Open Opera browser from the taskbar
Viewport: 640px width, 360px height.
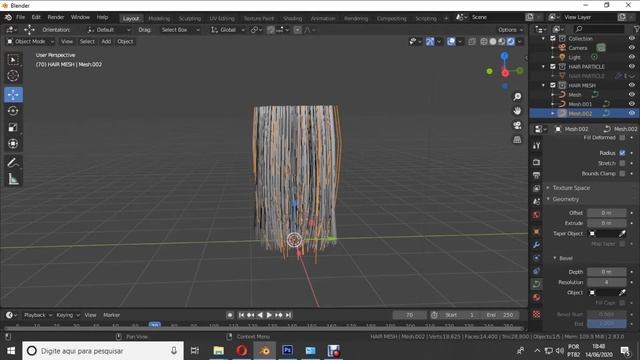(x=242, y=351)
